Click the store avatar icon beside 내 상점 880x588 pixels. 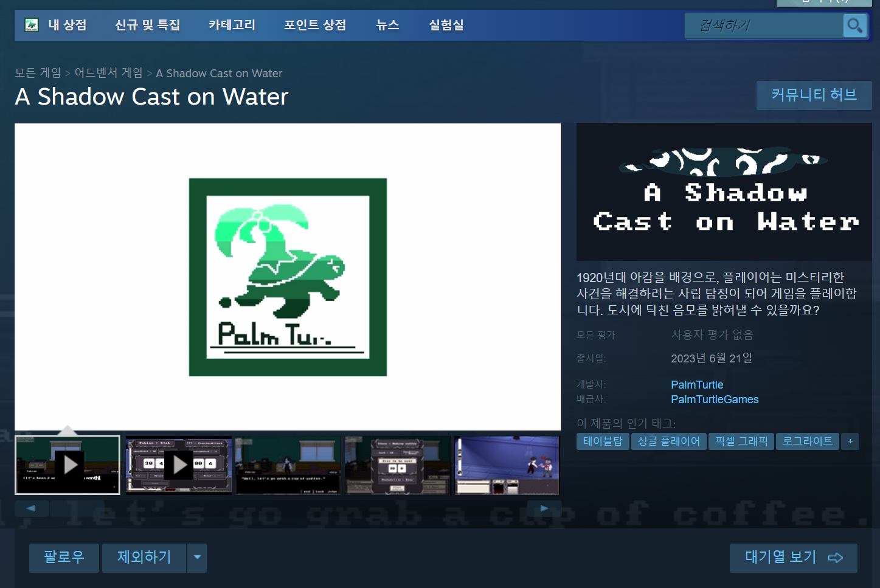point(31,25)
